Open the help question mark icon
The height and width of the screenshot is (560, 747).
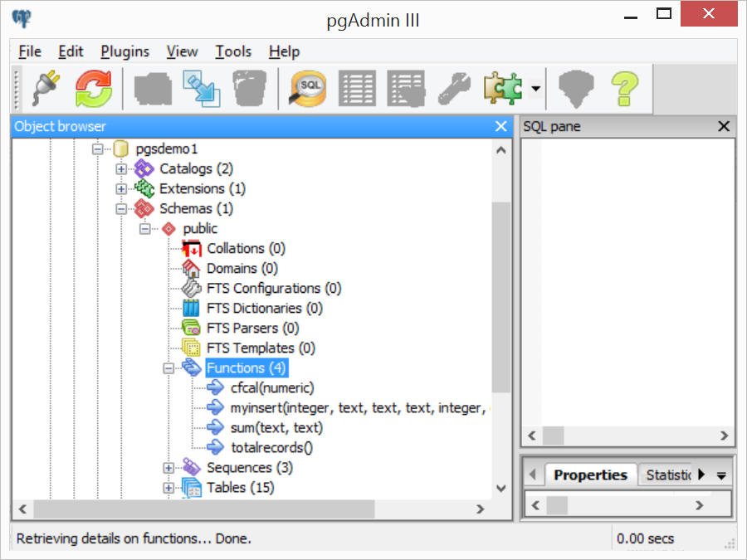click(x=624, y=88)
